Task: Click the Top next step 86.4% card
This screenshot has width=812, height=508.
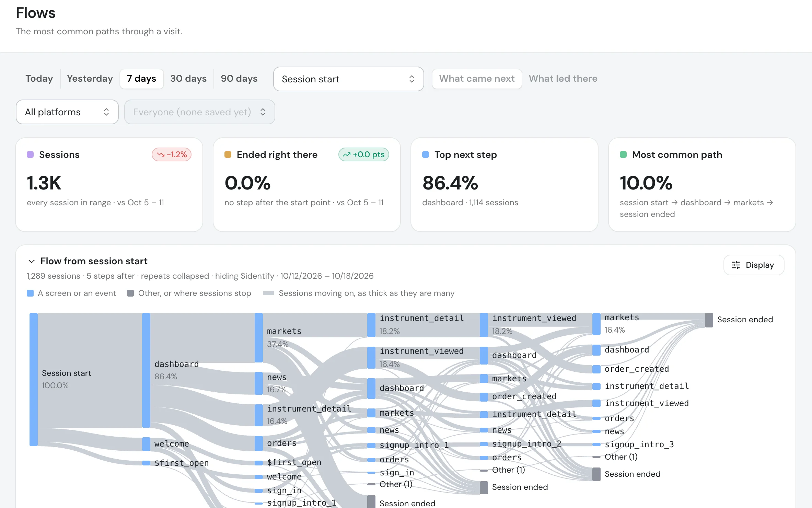Action: 504,185
